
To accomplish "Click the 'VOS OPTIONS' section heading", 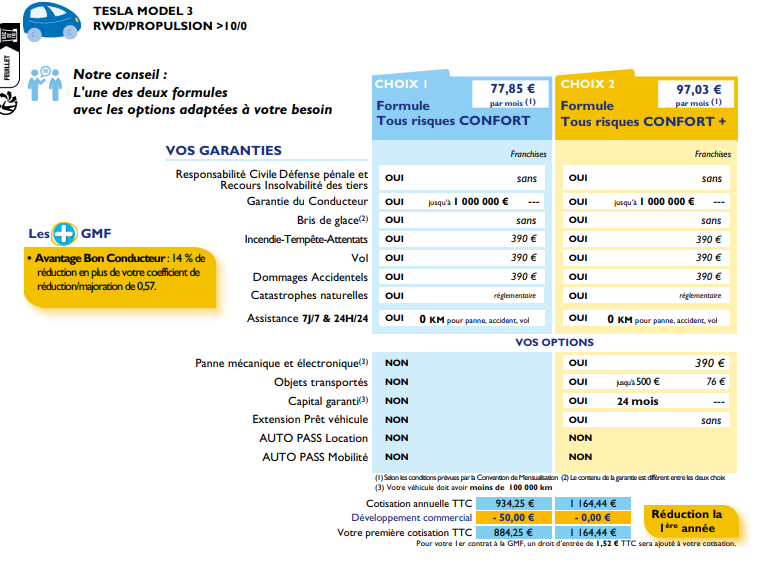I will (x=554, y=342).
